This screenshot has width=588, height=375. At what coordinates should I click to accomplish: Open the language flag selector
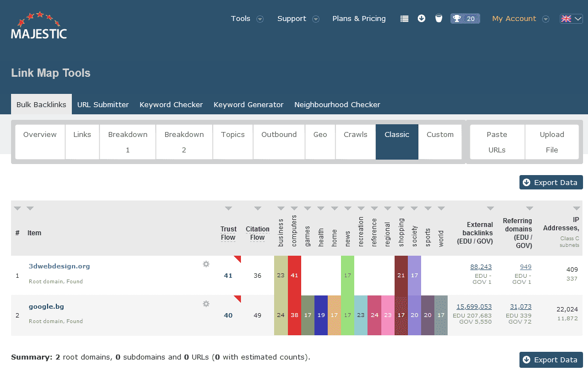click(571, 19)
